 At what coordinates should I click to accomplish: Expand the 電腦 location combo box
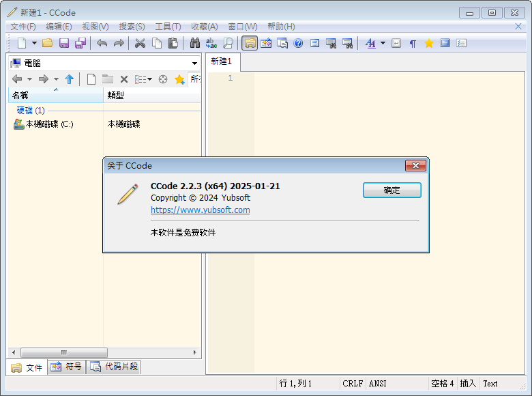tap(194, 63)
